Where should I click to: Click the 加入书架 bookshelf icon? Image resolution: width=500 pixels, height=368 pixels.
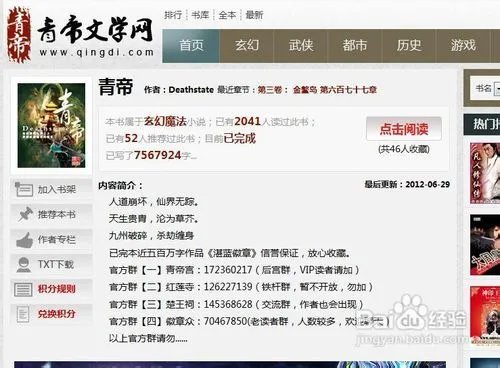(24, 190)
